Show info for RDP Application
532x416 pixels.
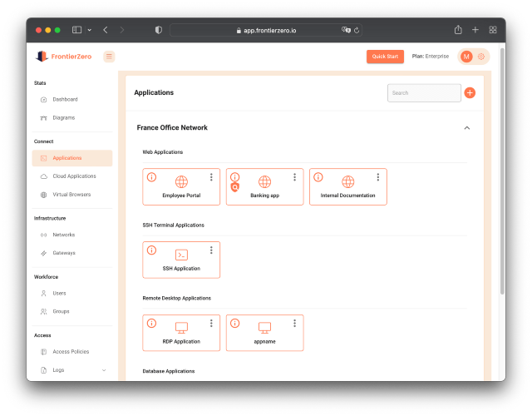[x=151, y=324]
